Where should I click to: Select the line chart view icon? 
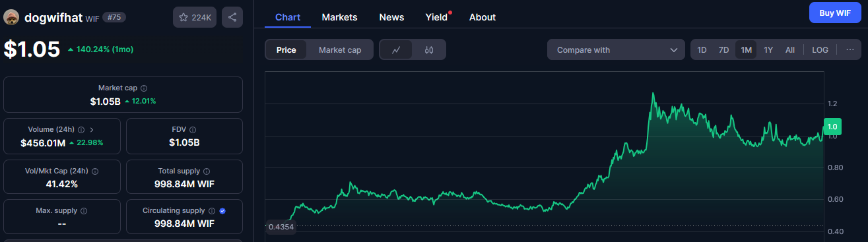click(396, 49)
